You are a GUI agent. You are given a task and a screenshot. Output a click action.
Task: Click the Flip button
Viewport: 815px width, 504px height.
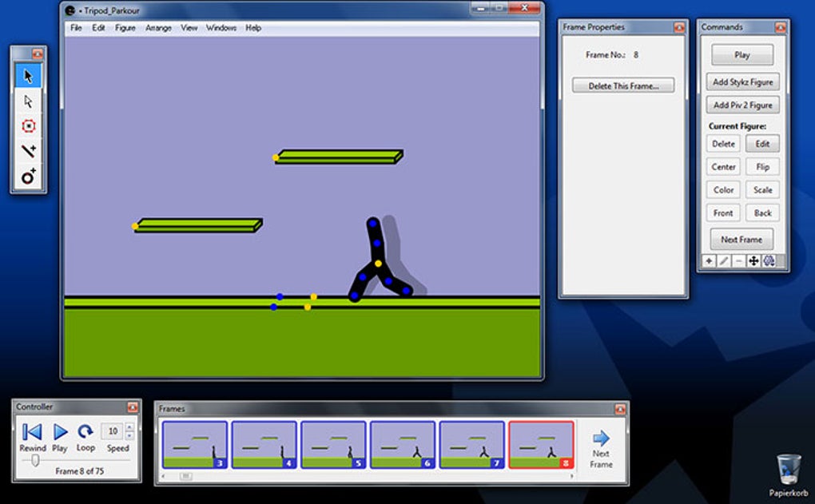[x=762, y=167]
